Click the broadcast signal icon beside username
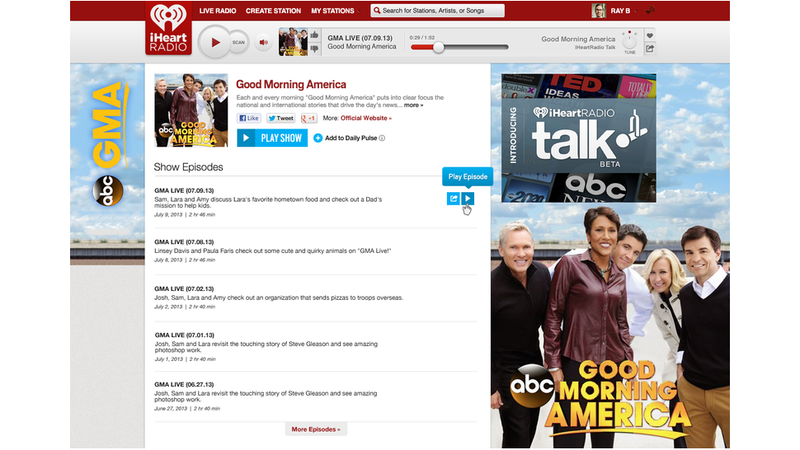800x450 pixels. coord(649,10)
